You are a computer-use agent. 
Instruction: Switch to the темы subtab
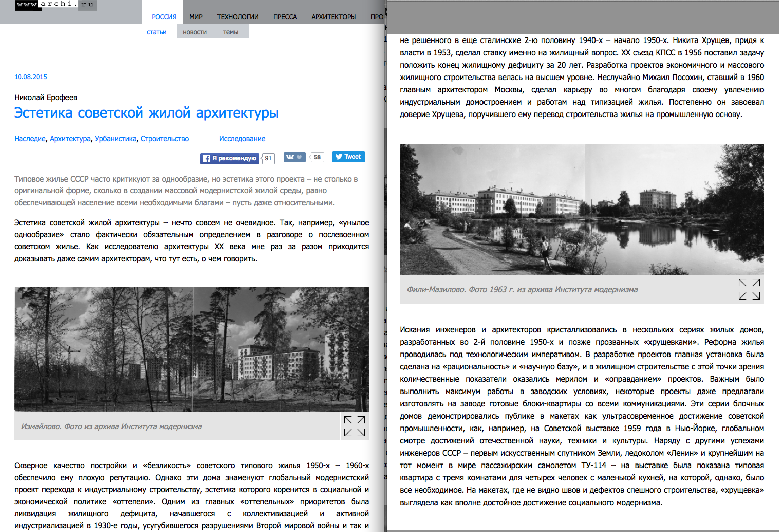coord(231,32)
